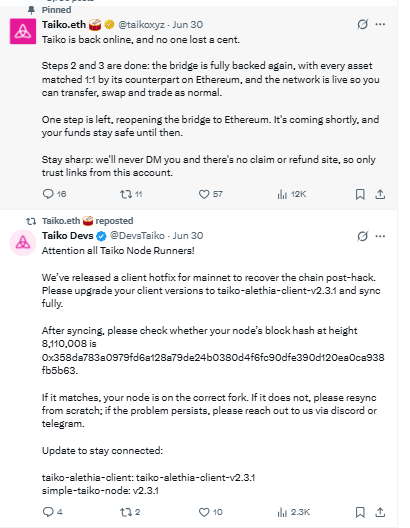The height and width of the screenshot is (528, 410).
Task: Open the @DevsTaiko handle link
Action: coord(137,235)
